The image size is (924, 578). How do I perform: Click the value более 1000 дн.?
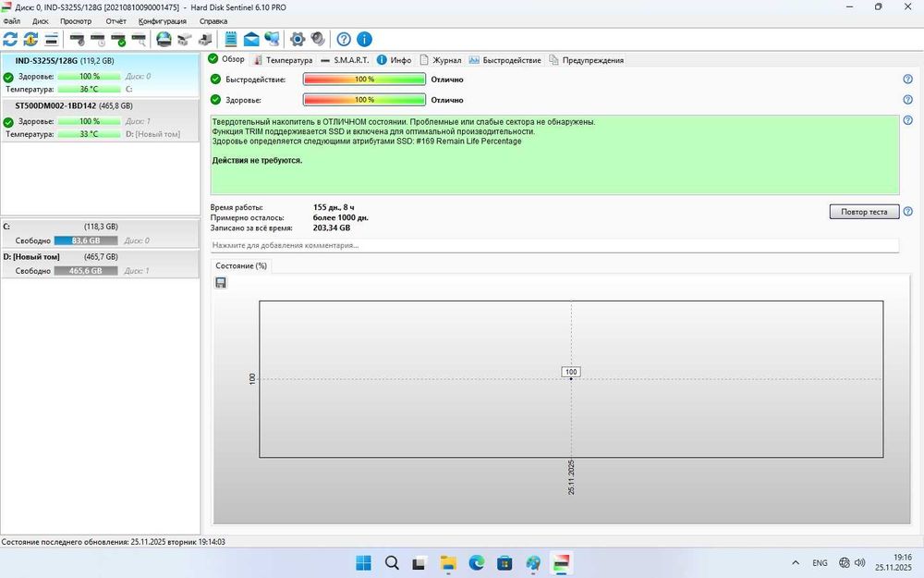pos(341,217)
